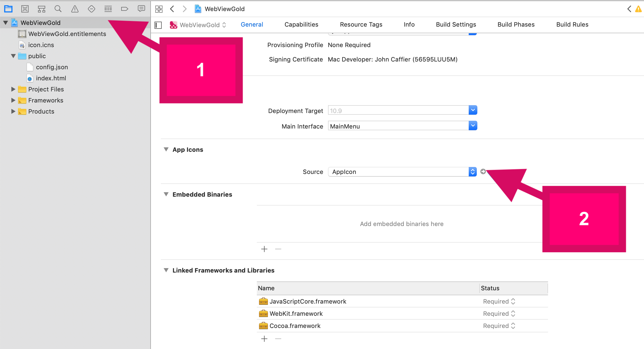Select the WebKit.framework row
Viewport: 644px width, 349px height.
(x=402, y=314)
